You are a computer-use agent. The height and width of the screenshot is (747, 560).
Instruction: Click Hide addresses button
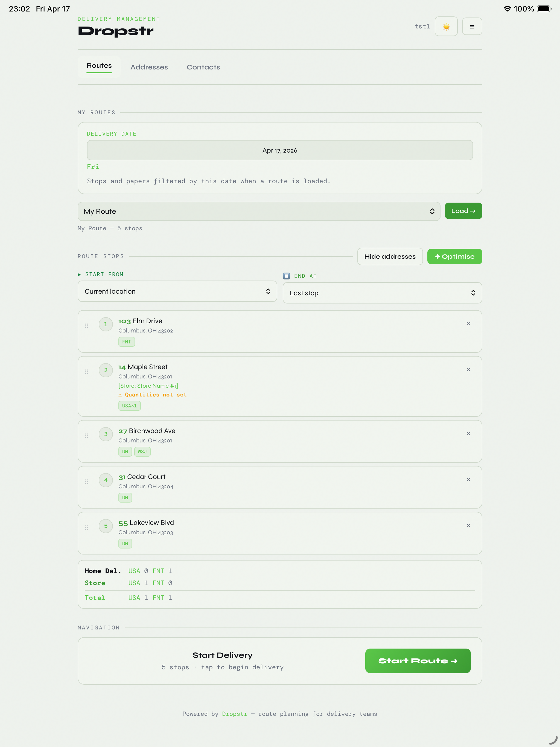[x=390, y=256]
